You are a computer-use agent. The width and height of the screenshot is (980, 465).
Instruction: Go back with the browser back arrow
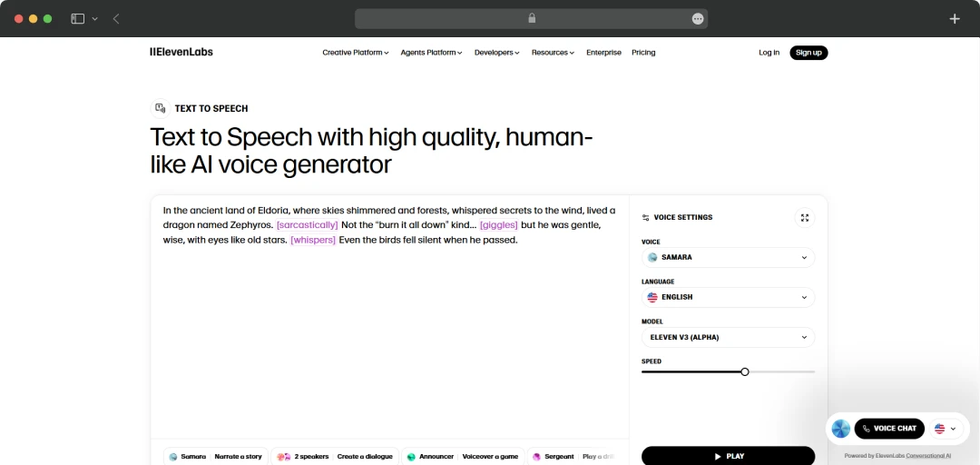[x=116, y=19]
